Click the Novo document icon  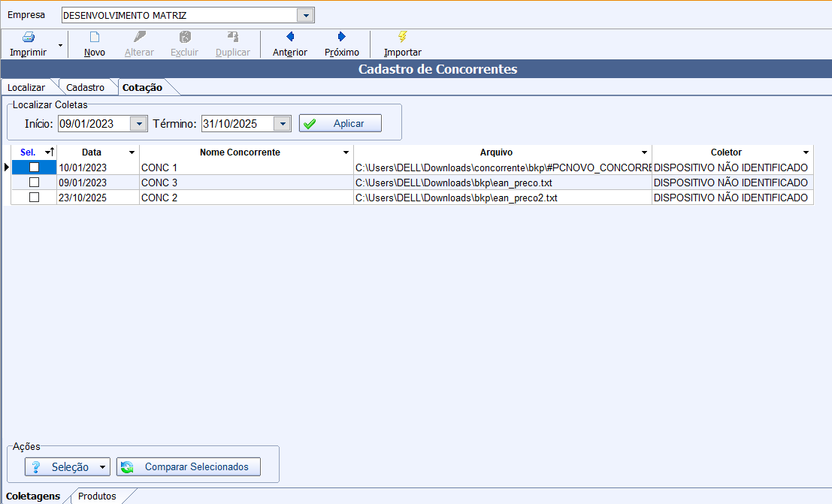95,37
